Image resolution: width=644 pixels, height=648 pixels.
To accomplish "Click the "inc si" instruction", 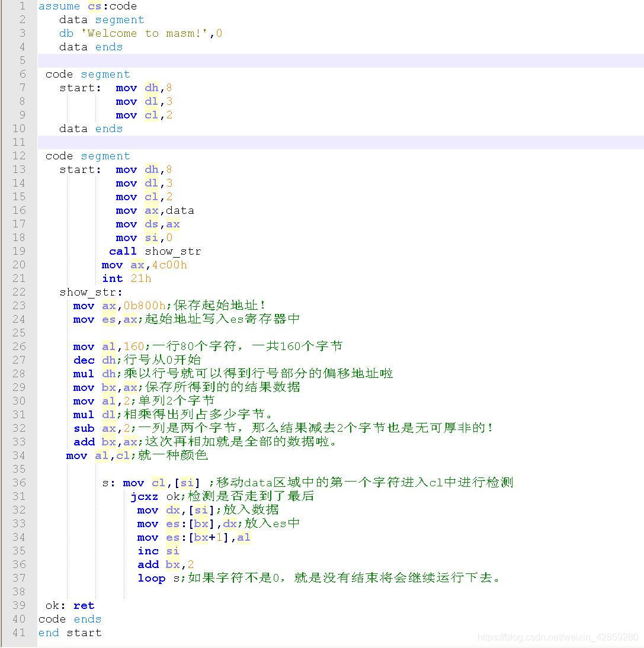I will point(159,551).
